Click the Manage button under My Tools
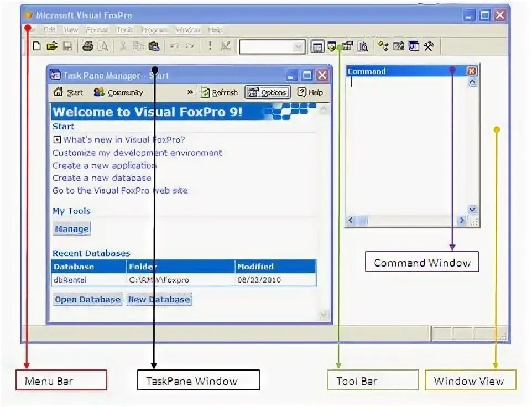 point(71,229)
